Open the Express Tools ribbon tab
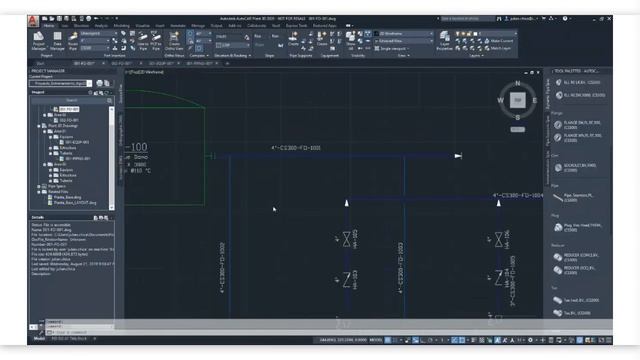 click(x=296, y=26)
